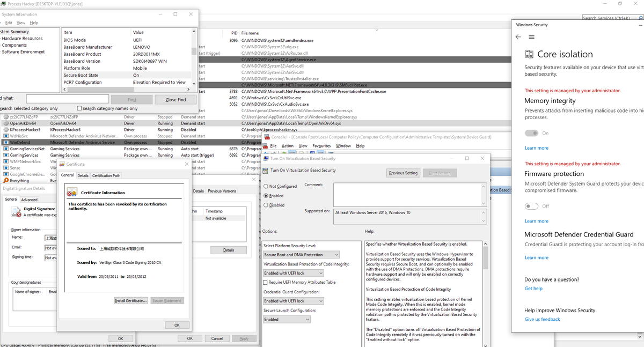The width and height of the screenshot is (644, 347).
Task: Toggle the Firmware protection switch
Action: point(531,206)
